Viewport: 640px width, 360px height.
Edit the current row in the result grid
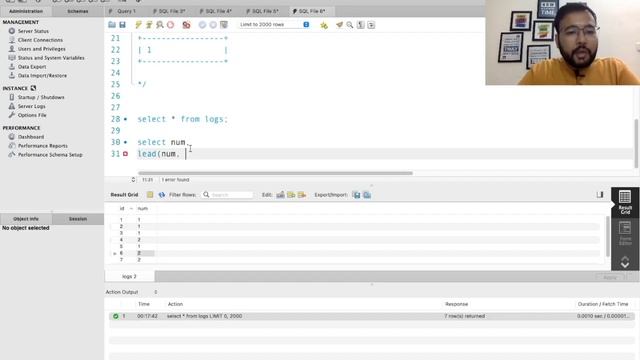pyautogui.click(x=280, y=195)
